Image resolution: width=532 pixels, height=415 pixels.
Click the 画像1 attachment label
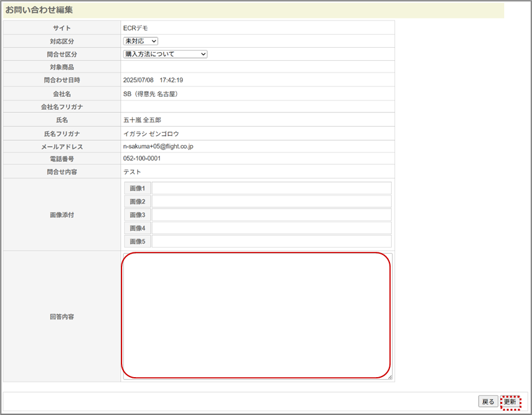click(137, 188)
